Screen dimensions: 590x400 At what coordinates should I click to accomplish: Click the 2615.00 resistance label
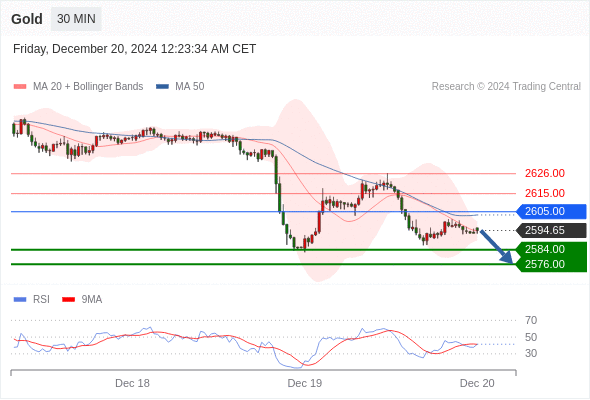(545, 193)
